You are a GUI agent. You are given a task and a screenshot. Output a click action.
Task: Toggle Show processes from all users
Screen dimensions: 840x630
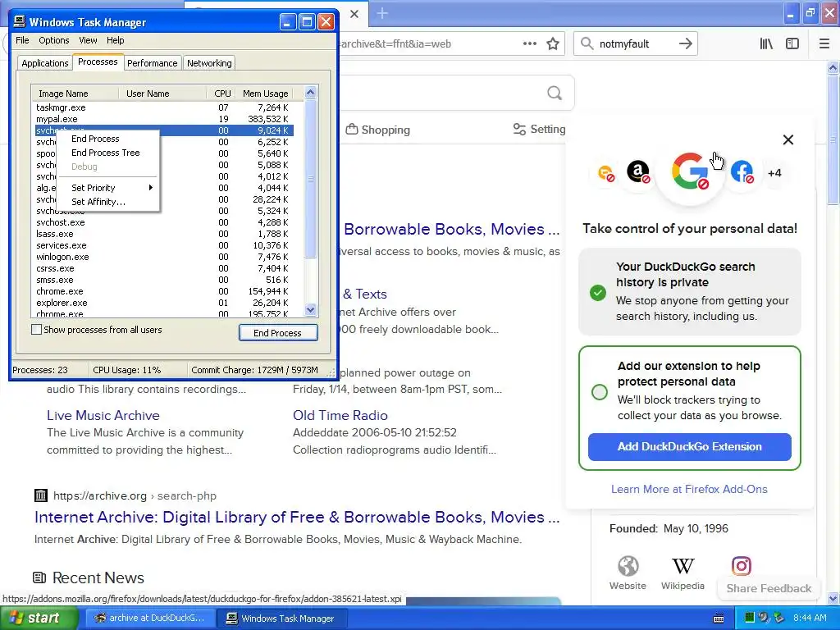pos(36,330)
